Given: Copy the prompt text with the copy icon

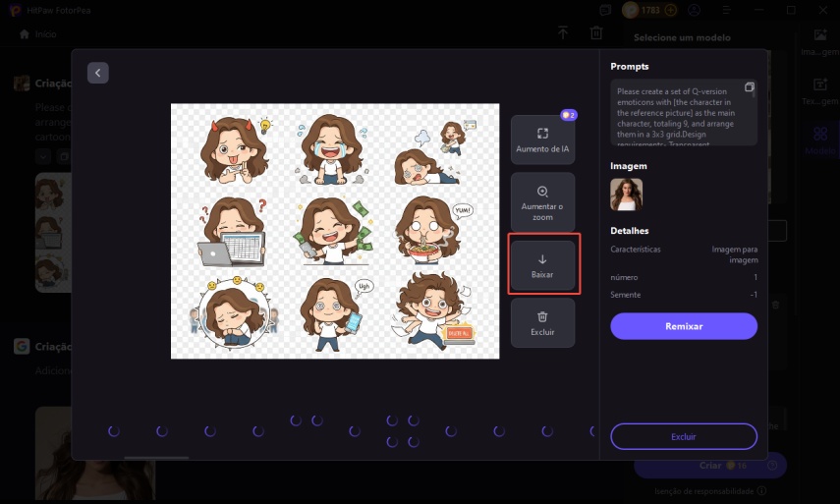Looking at the screenshot, I should 750,87.
